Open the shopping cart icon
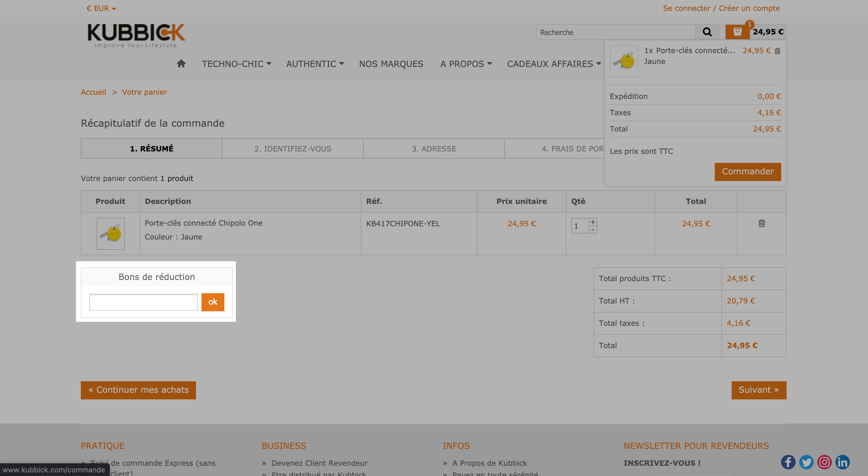The width and height of the screenshot is (868, 476). pos(737,32)
